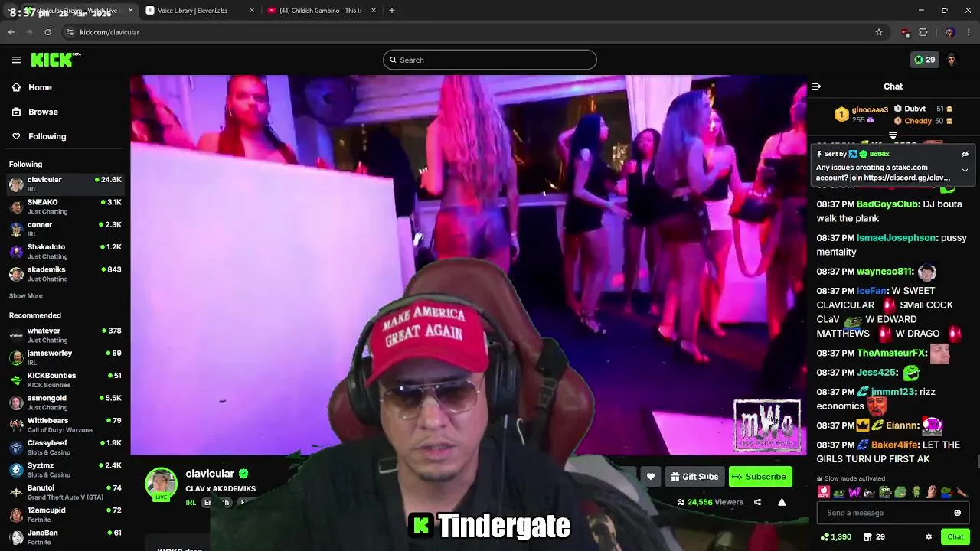980x551 pixels.
Task: Expand Following list with Show more
Action: pos(25,296)
